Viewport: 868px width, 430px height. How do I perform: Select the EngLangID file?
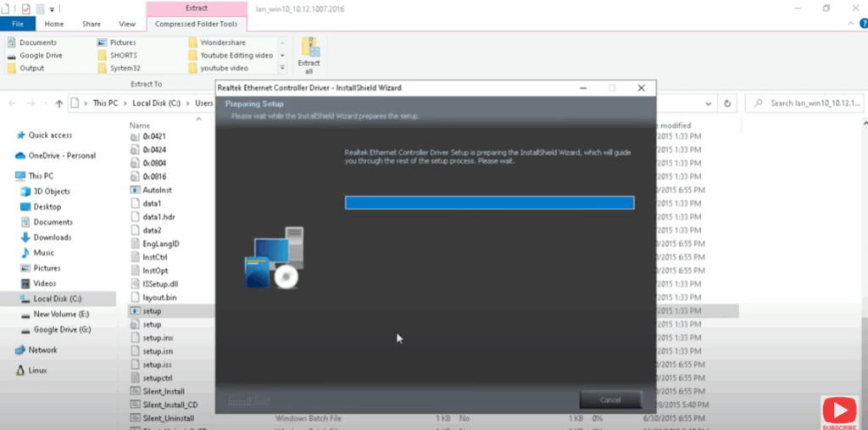(x=155, y=243)
